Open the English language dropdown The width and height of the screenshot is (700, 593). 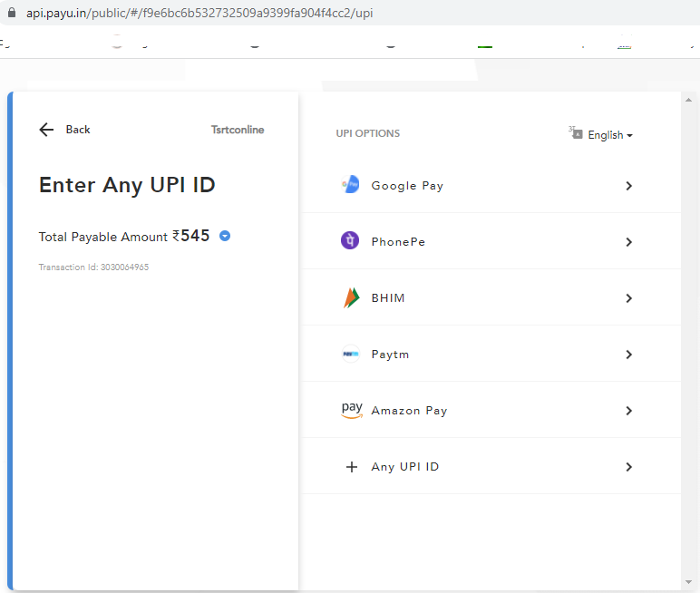pos(610,135)
